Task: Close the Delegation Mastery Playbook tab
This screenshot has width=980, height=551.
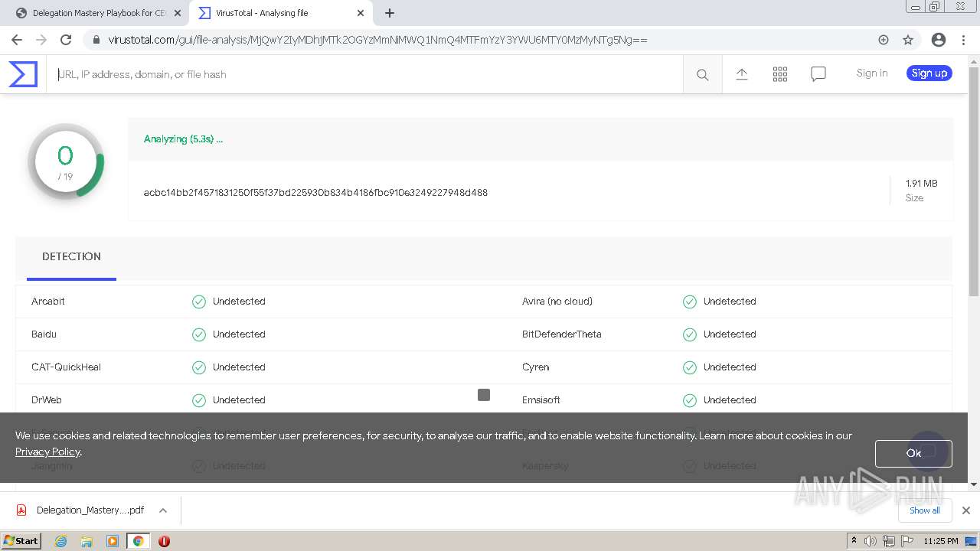Action: pos(178,13)
